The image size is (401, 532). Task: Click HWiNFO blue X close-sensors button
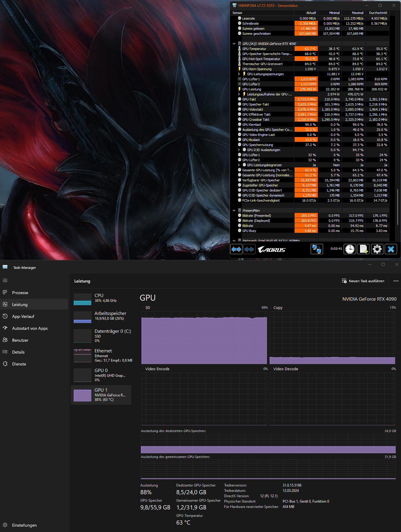[x=391, y=249]
